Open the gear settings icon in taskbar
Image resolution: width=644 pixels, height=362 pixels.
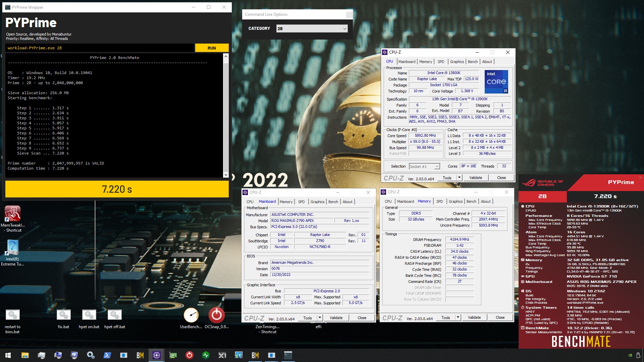pos(91,355)
